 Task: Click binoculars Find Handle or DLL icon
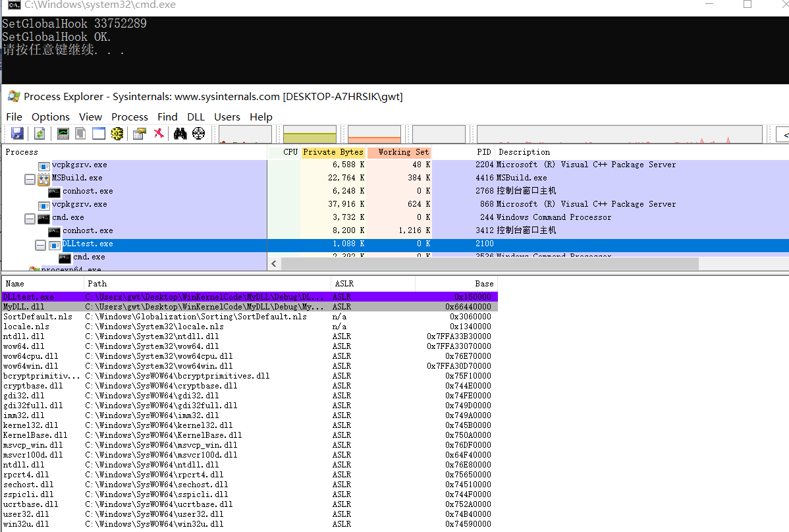click(x=180, y=134)
